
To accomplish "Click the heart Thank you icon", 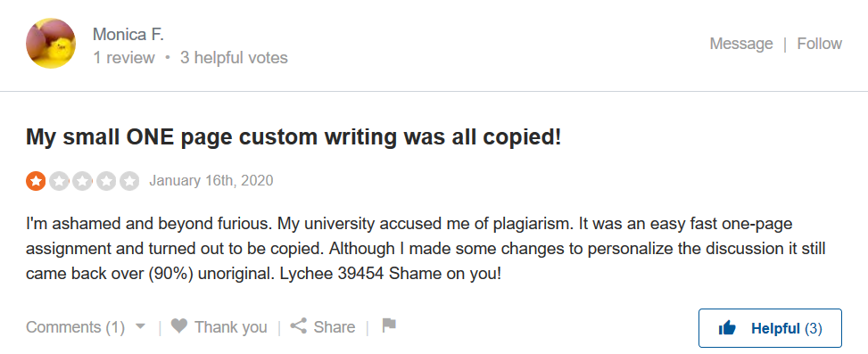I will tap(178, 325).
